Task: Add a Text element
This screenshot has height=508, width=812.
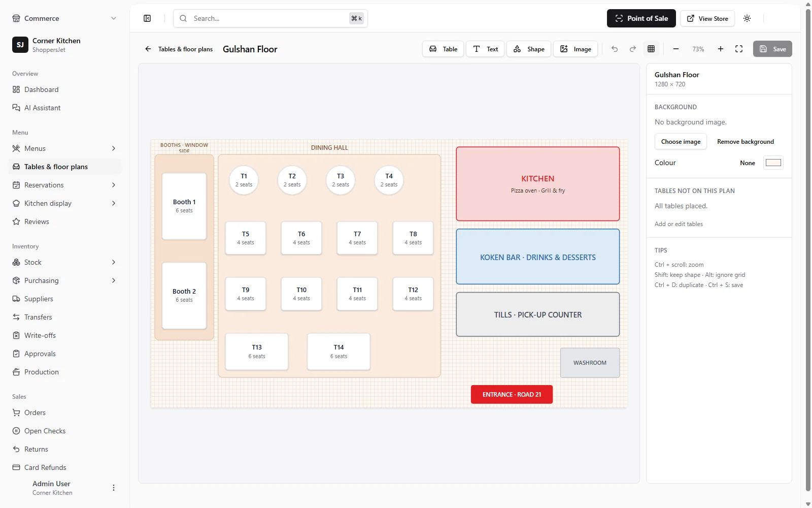Action: 485,49
